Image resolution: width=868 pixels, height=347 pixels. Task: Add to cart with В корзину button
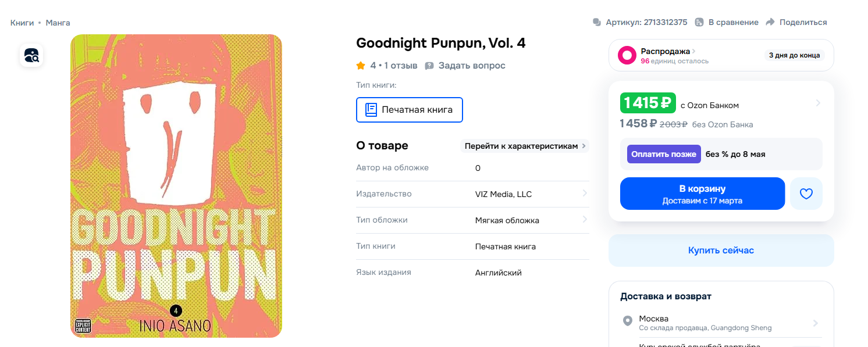coord(702,194)
